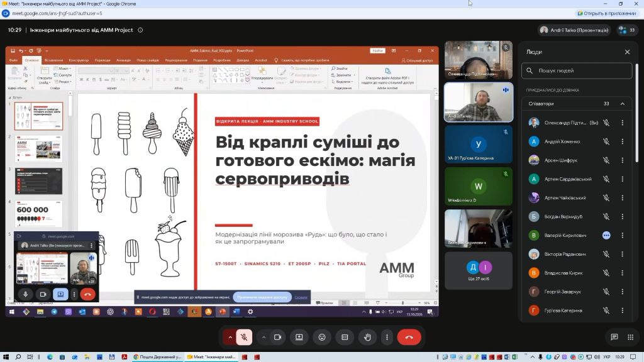The image size is (644, 362).
Task: Click Włodzimierz D participant tile
Action: (x=479, y=186)
